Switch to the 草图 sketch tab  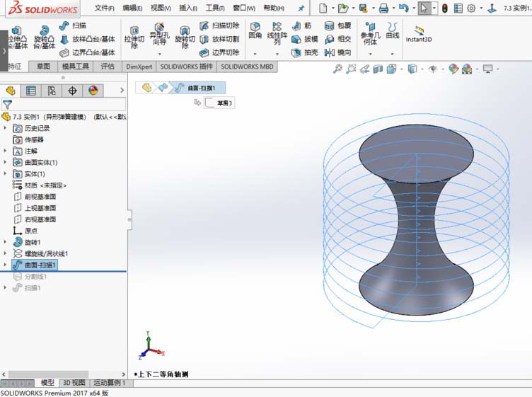pos(43,67)
